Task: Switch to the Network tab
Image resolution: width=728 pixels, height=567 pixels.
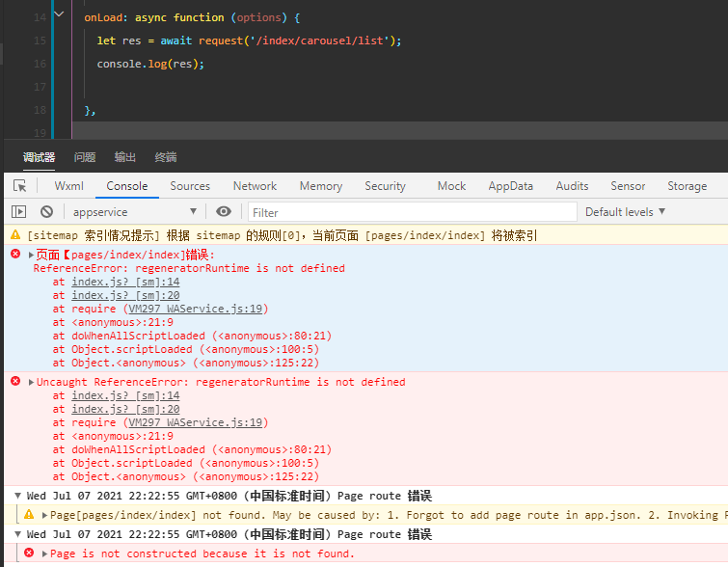Action: [255, 186]
